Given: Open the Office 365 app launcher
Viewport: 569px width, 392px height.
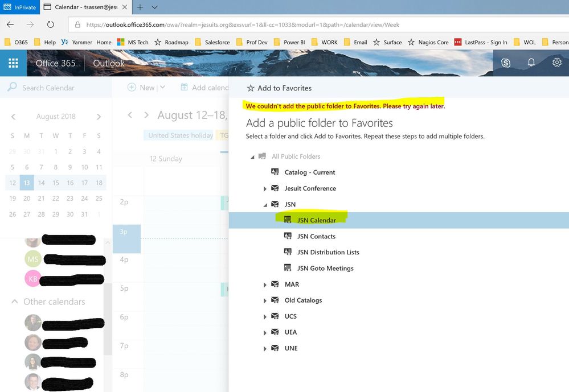Looking at the screenshot, I should click(x=12, y=63).
